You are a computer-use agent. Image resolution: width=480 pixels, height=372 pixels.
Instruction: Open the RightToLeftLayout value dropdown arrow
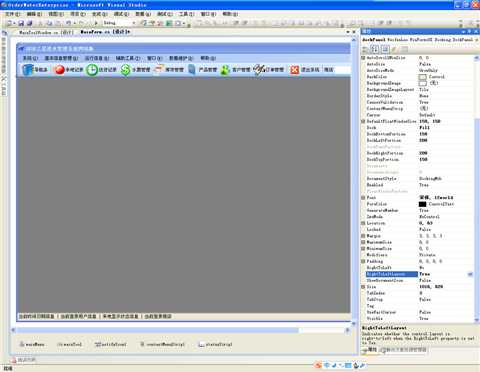[470, 274]
